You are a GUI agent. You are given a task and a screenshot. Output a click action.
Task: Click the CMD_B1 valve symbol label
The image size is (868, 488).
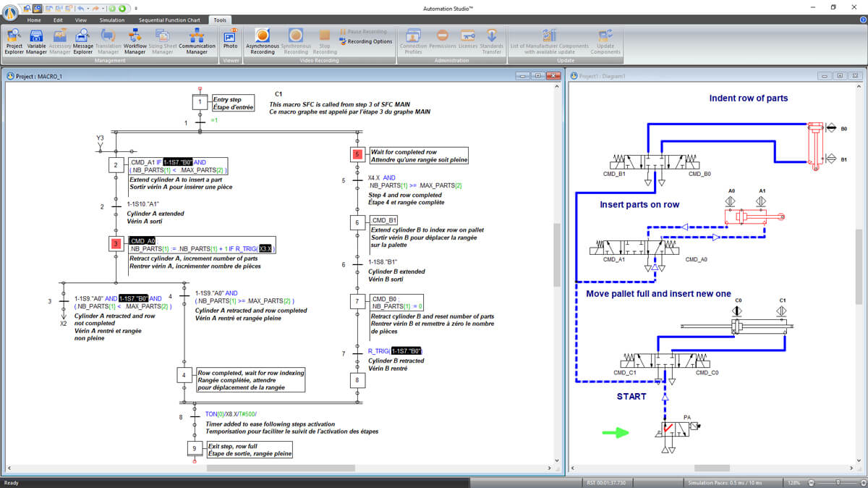pyautogui.click(x=614, y=174)
